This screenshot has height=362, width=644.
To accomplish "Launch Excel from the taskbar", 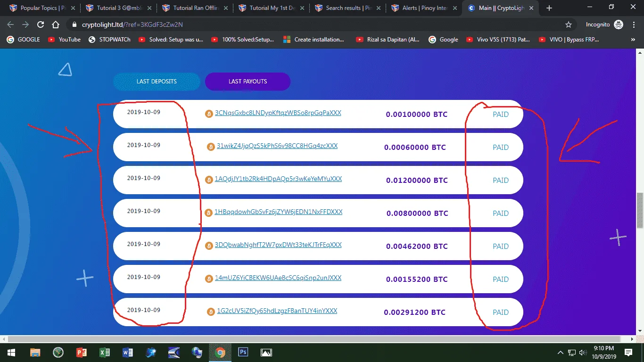I will coord(105,352).
